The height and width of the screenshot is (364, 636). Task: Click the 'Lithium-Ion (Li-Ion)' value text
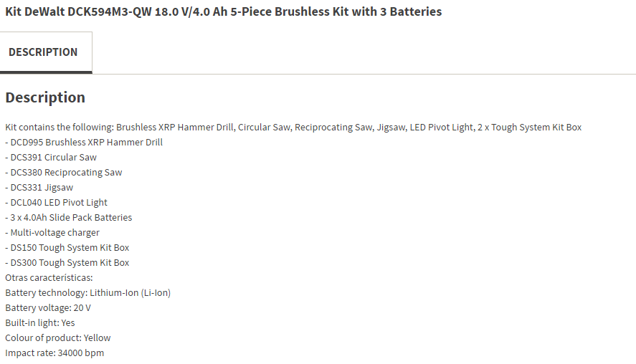[x=130, y=293]
